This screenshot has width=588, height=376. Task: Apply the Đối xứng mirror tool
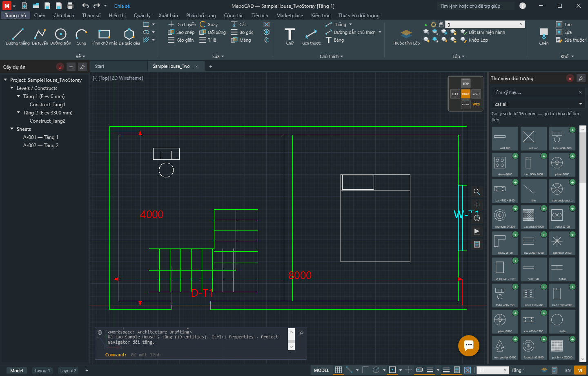click(x=212, y=32)
